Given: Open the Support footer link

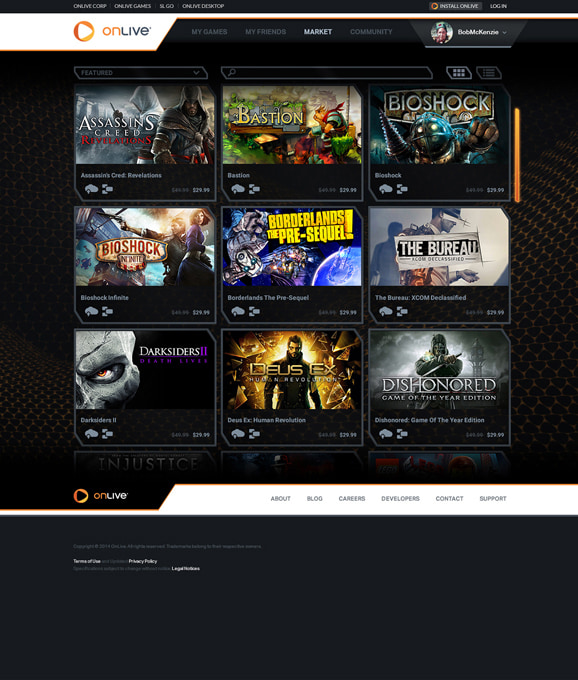Looking at the screenshot, I should pos(493,499).
